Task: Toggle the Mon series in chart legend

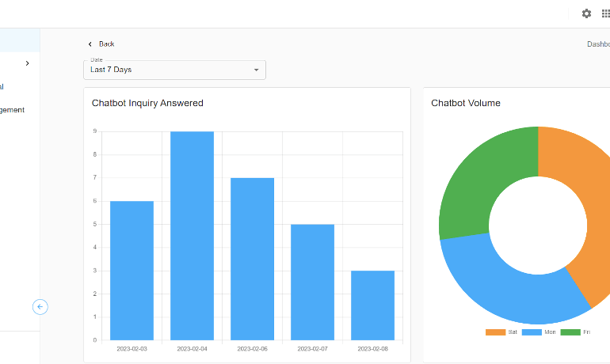Action: (x=550, y=332)
